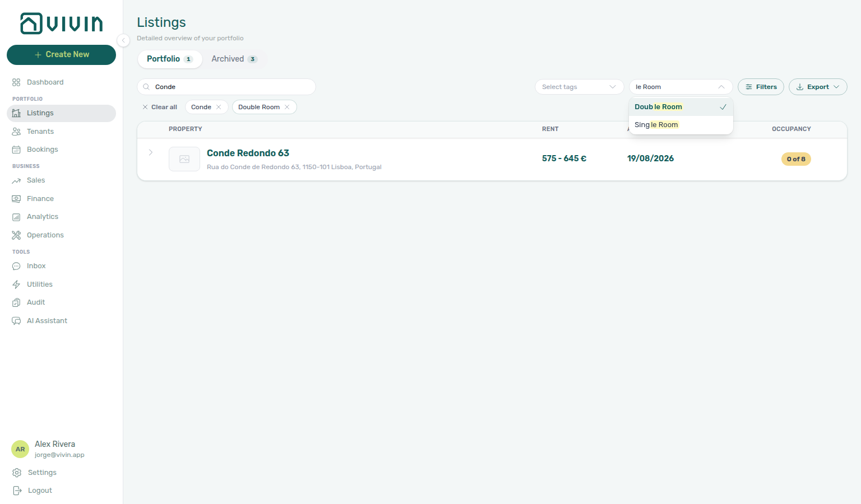Screen dimensions: 861x504
Task: Open the Conde Redondo 63 listing title
Action: (248, 153)
